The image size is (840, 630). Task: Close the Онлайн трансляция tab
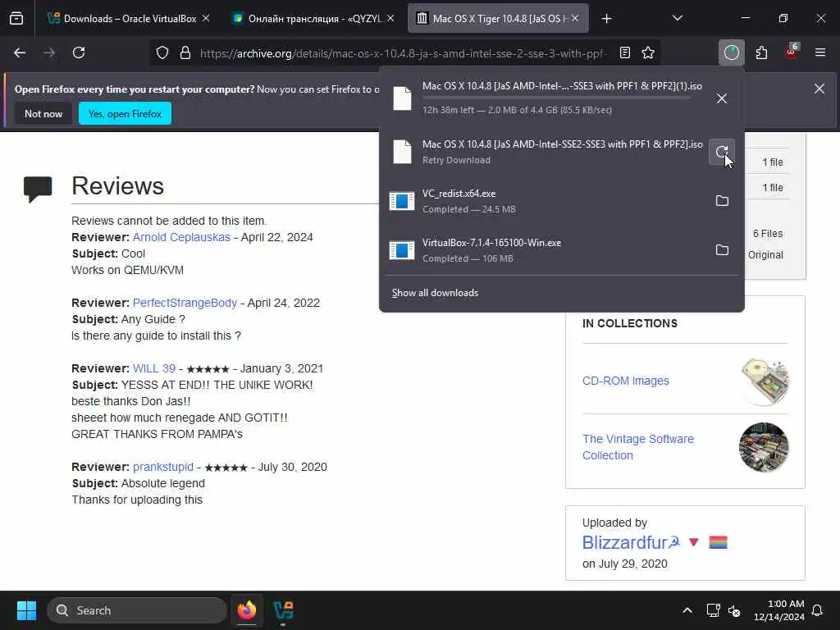click(x=390, y=18)
